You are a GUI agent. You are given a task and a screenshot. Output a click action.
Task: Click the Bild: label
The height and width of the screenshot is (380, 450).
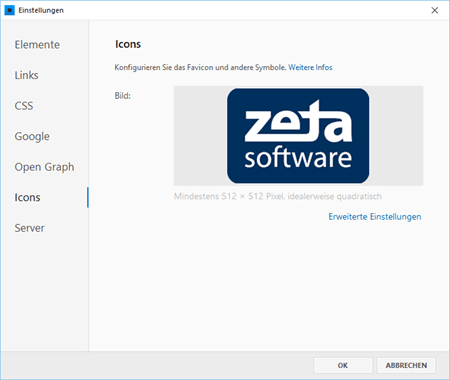(x=123, y=96)
